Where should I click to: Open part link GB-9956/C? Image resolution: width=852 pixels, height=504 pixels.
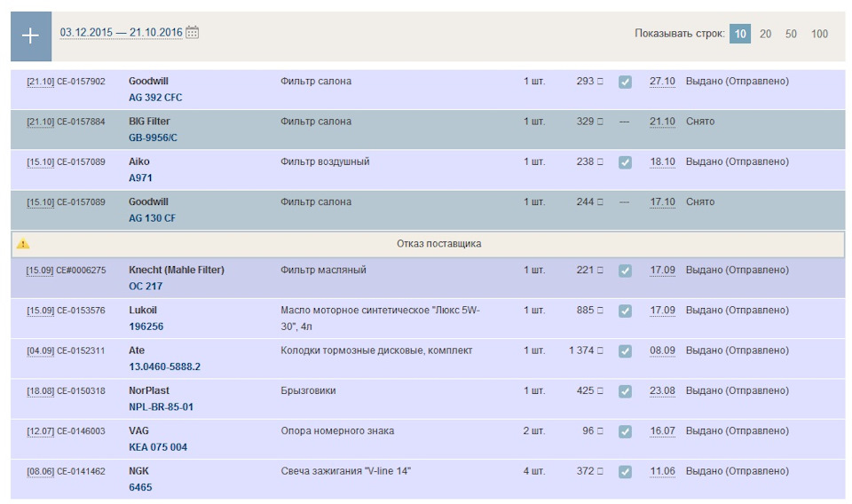pyautogui.click(x=153, y=138)
